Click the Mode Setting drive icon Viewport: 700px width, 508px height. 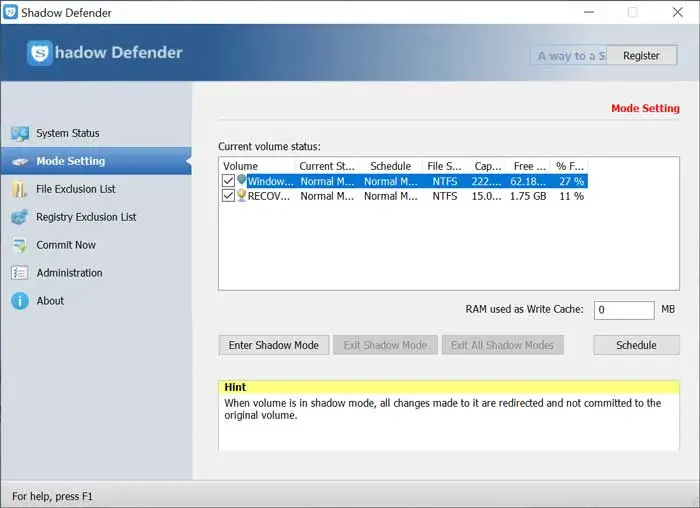click(x=20, y=162)
